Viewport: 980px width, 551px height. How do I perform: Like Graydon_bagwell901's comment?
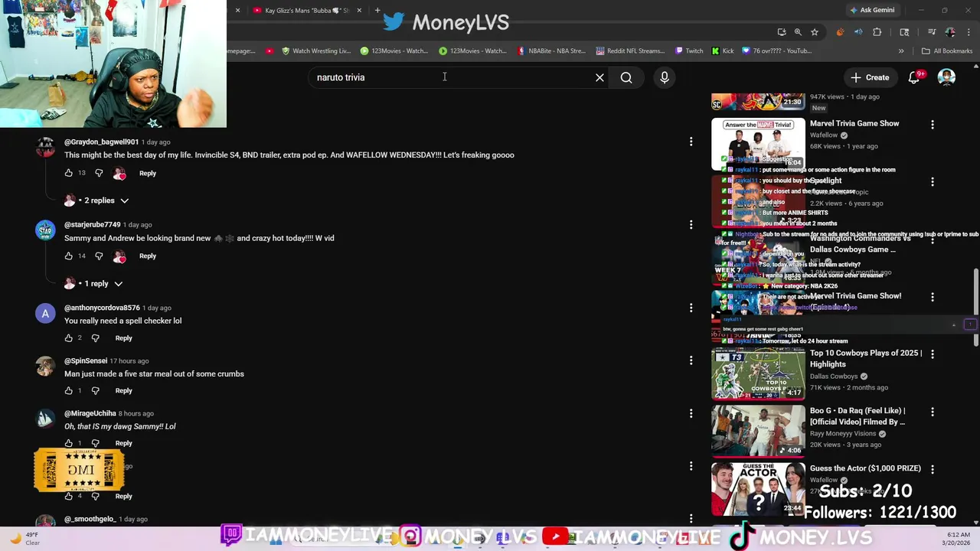point(69,173)
